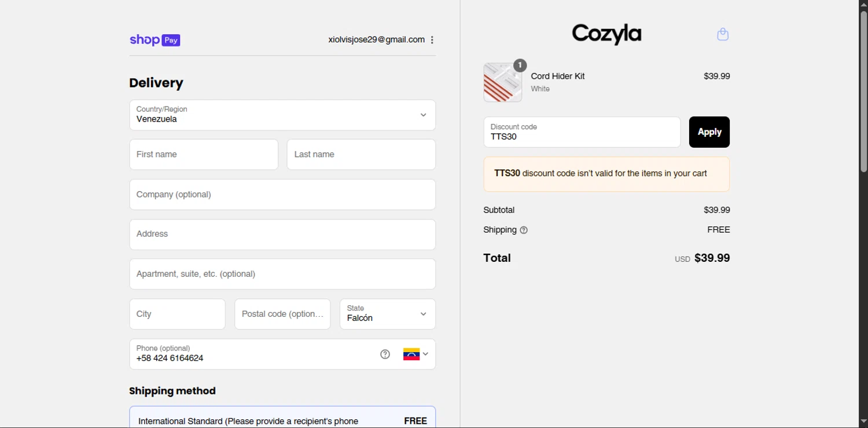Click the Shipping method heading

click(172, 391)
